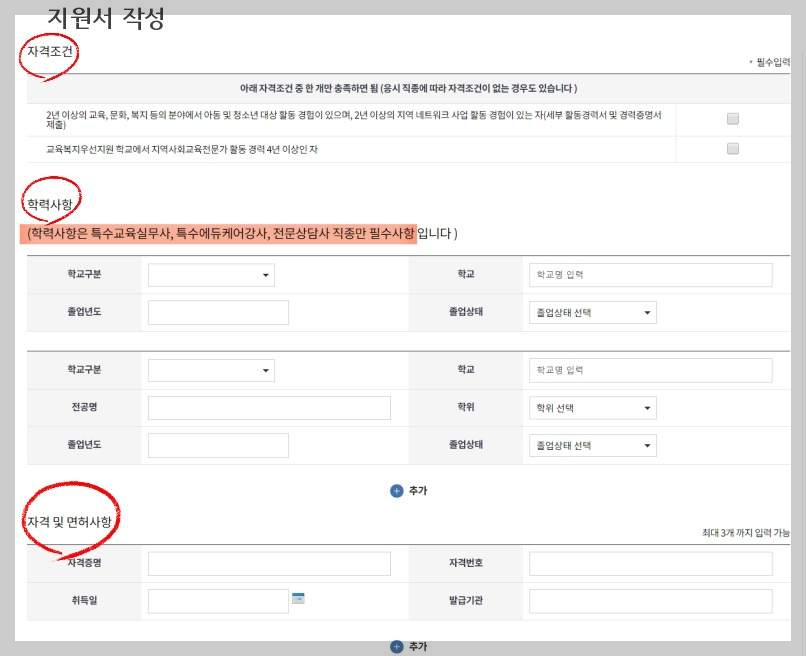Open the bottom 졸업상태 선택 dropdown

click(593, 445)
